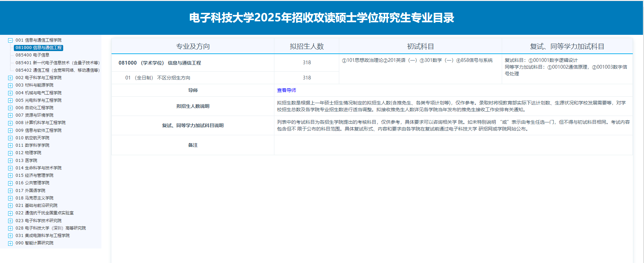Viewport: 644px width, 263px height.
Task: Expand the 009 信息与软件工程学院 node
Action: [10, 130]
